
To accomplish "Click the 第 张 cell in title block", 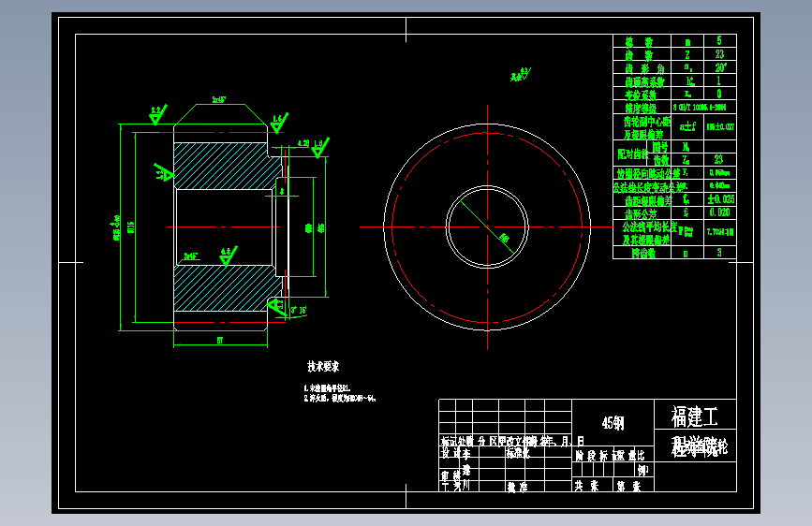I will [628, 486].
